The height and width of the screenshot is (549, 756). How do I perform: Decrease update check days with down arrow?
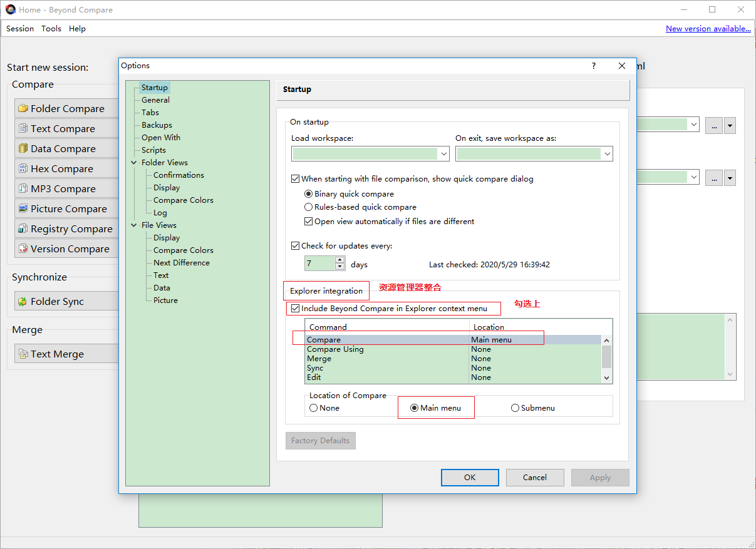[x=340, y=267]
